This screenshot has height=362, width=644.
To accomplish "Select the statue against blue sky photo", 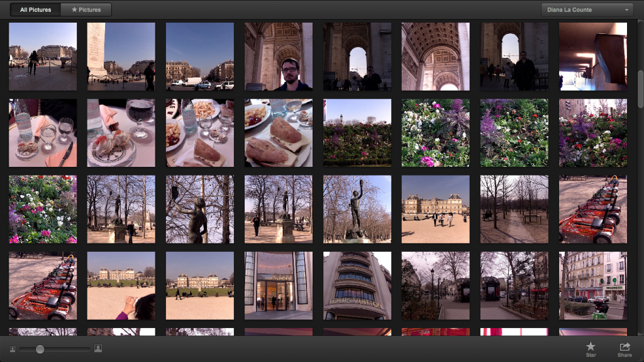I will click(x=357, y=210).
